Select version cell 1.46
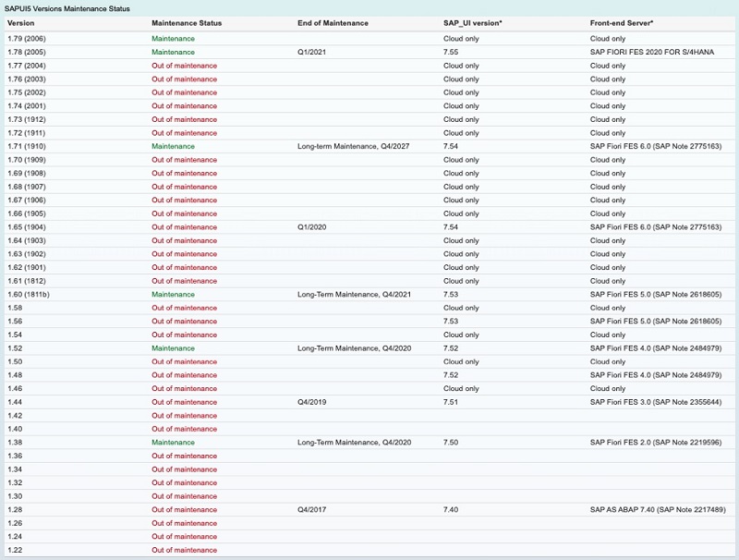This screenshot has width=739, height=560. [15, 388]
